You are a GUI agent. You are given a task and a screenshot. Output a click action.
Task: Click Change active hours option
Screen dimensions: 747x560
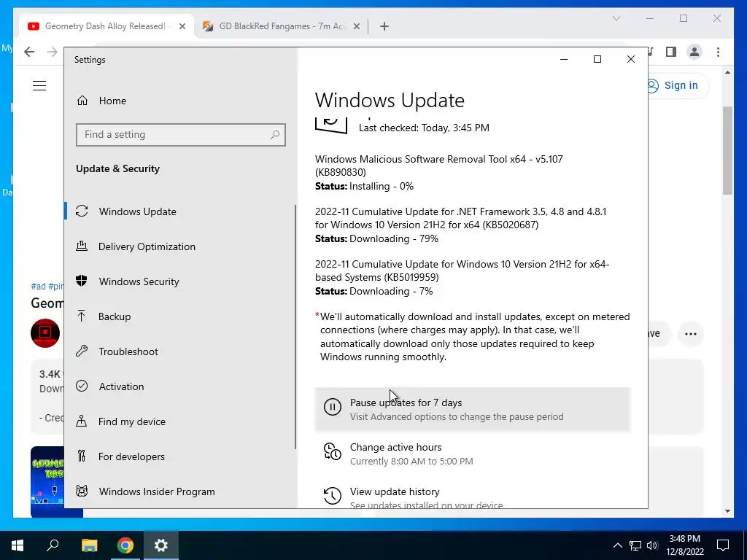473,454
